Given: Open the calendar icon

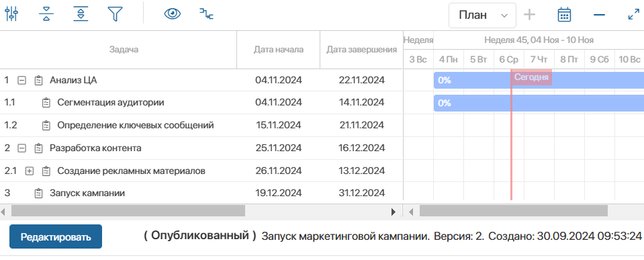Looking at the screenshot, I should (564, 15).
